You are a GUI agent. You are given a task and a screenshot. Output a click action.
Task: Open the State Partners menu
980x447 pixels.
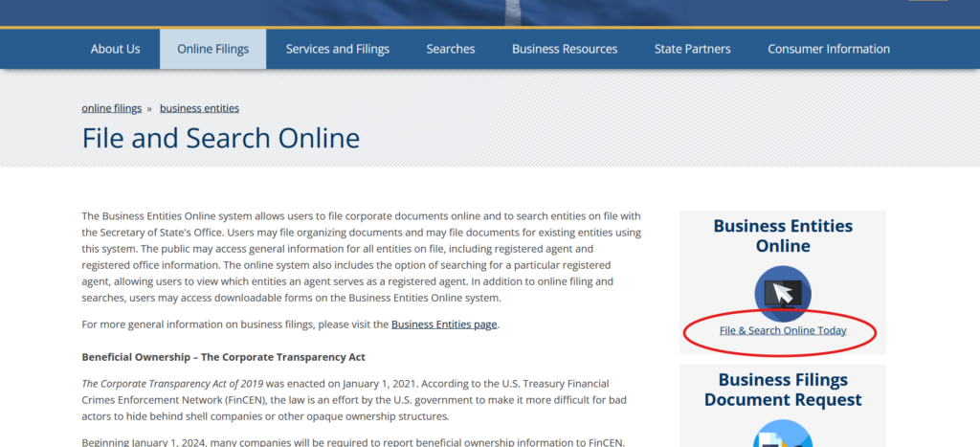coord(693,49)
